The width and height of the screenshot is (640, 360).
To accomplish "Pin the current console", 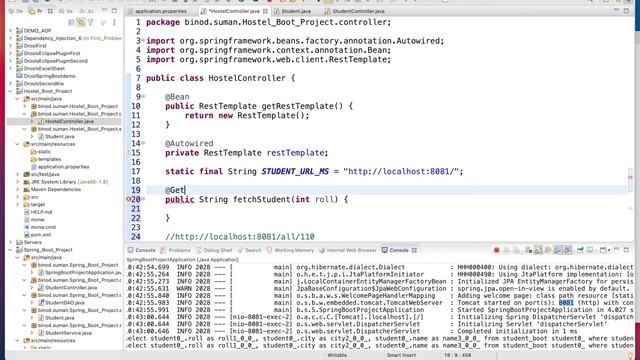I will pyautogui.click(x=580, y=250).
